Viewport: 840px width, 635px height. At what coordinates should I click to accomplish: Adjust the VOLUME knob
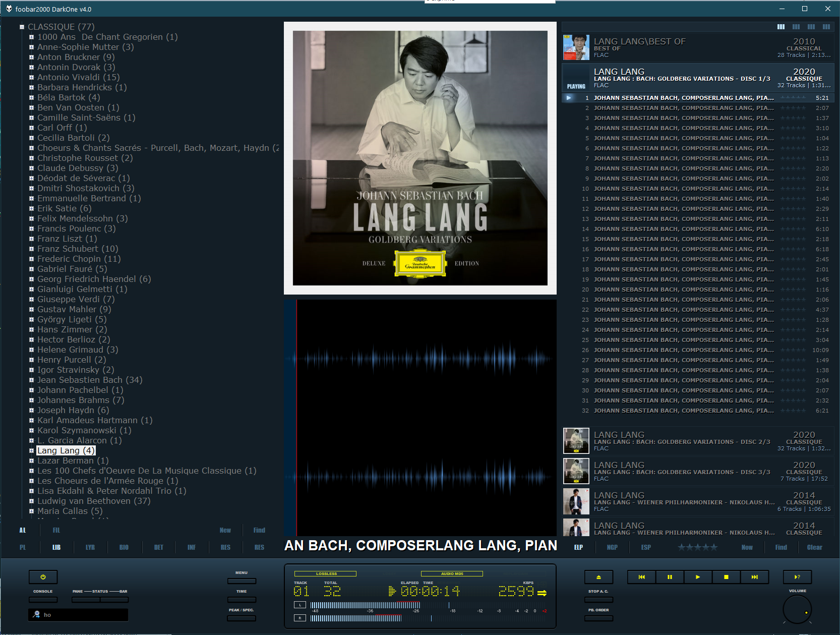pyautogui.click(x=797, y=609)
